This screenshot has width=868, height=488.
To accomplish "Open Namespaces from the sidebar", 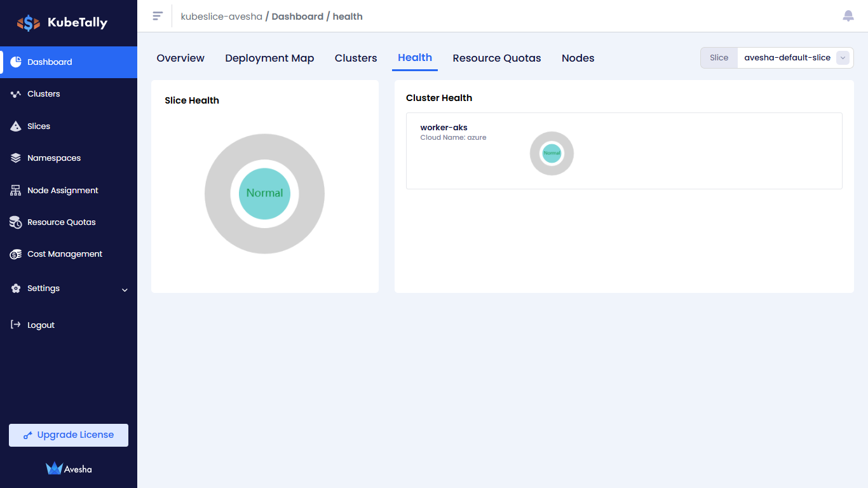I will pyautogui.click(x=69, y=158).
